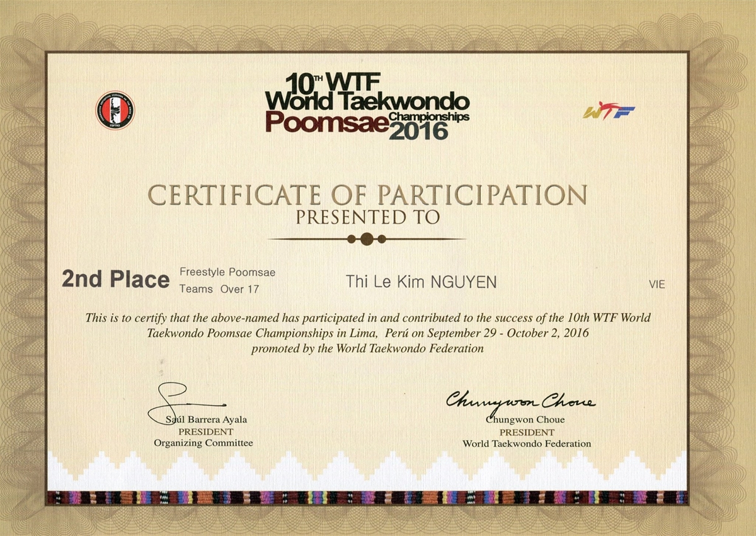Click the Teams Over 17 category text
The width and height of the screenshot is (756, 536).
coord(219,290)
